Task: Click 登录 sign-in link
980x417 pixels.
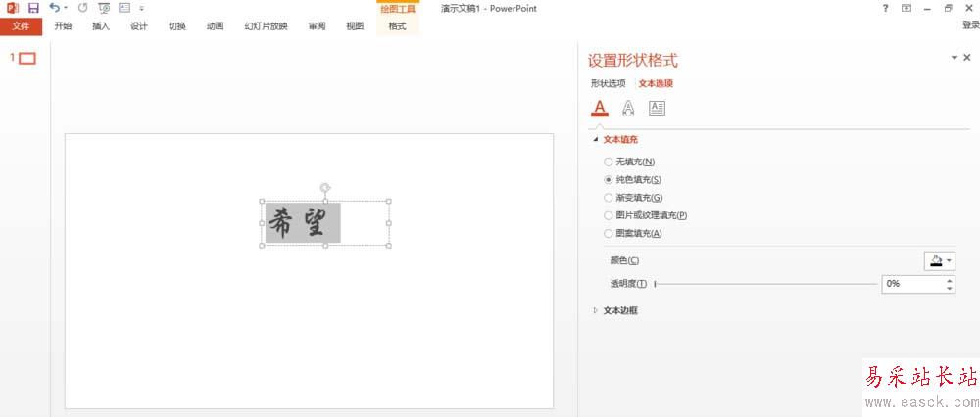Action: pos(970,25)
